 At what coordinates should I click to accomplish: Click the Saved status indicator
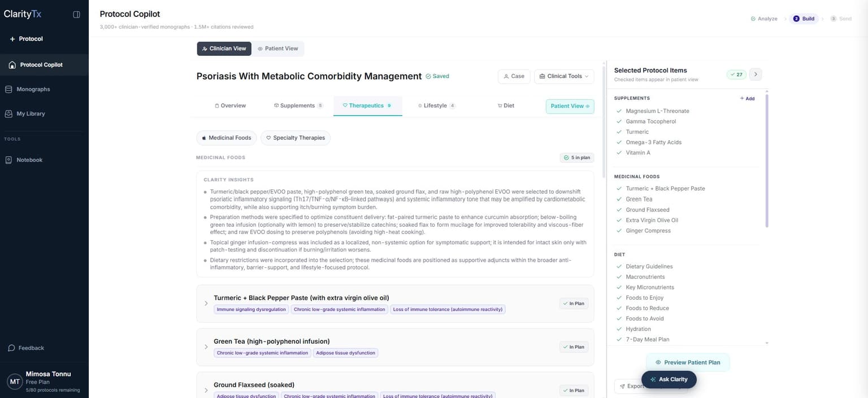(x=437, y=76)
